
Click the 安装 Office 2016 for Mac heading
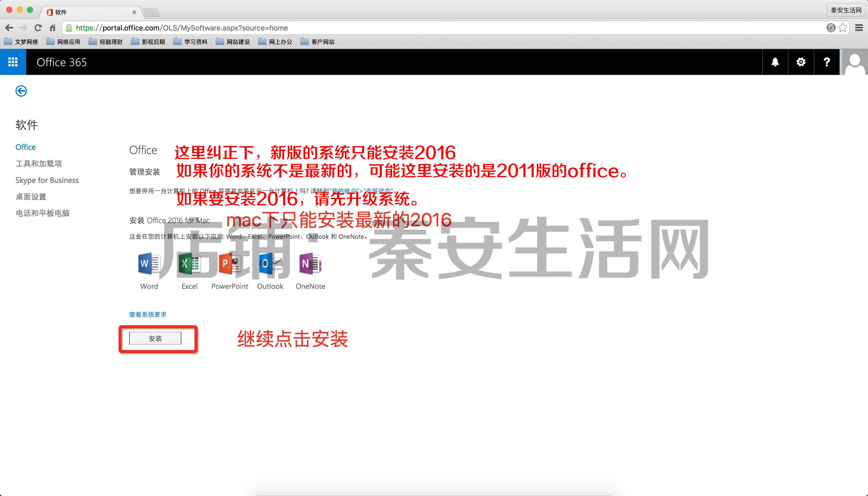(170, 221)
